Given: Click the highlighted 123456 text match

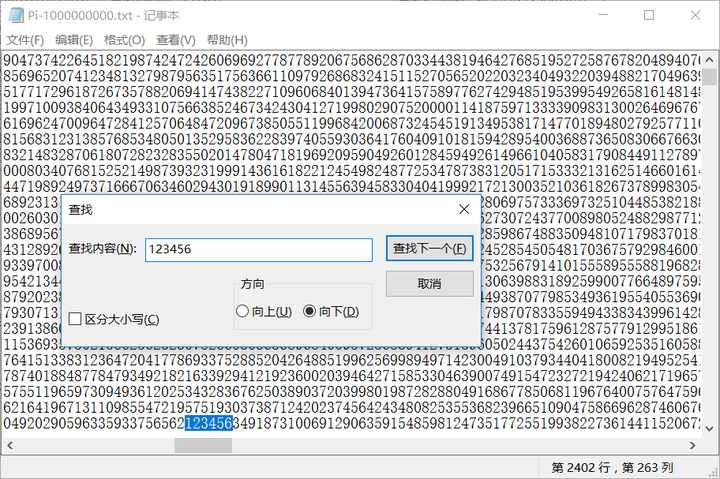Looking at the screenshot, I should 210,424.
